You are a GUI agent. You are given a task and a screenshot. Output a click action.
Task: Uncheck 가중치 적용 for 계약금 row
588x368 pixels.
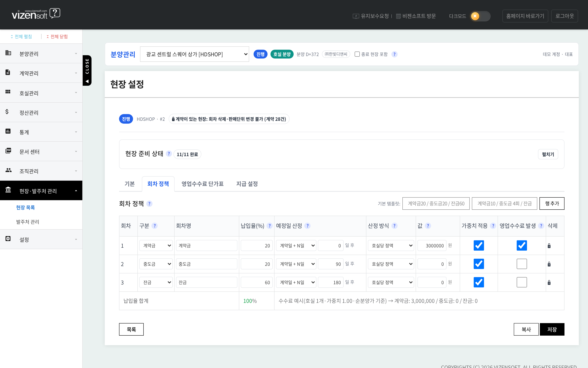479,245
